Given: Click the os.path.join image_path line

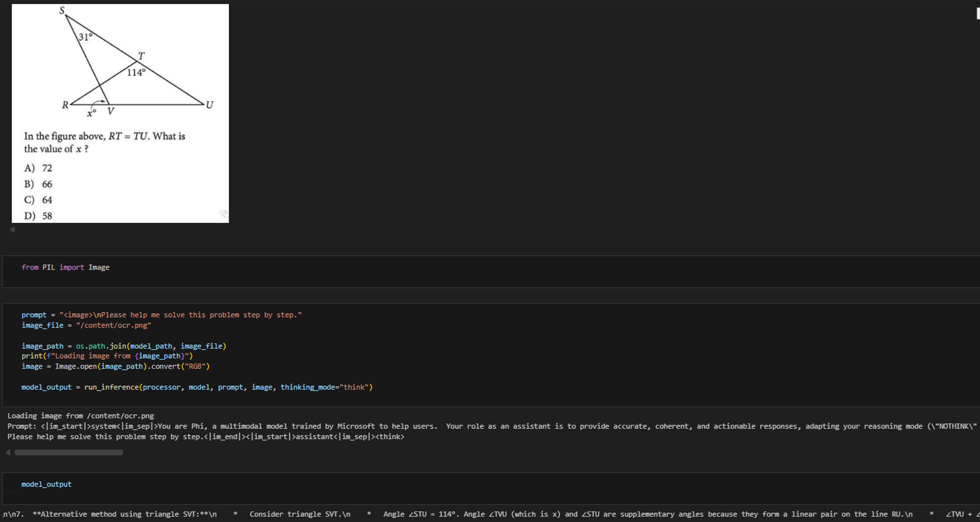Looking at the screenshot, I should tap(124, 346).
